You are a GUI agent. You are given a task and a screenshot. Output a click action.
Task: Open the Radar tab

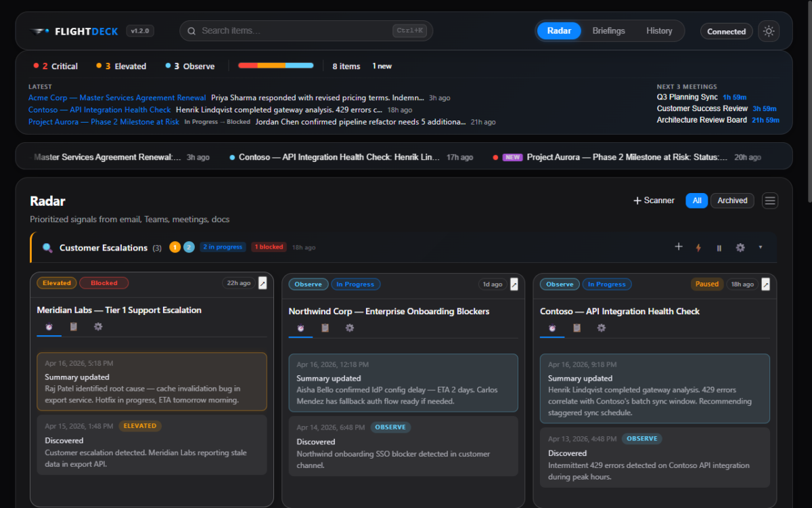(559, 31)
